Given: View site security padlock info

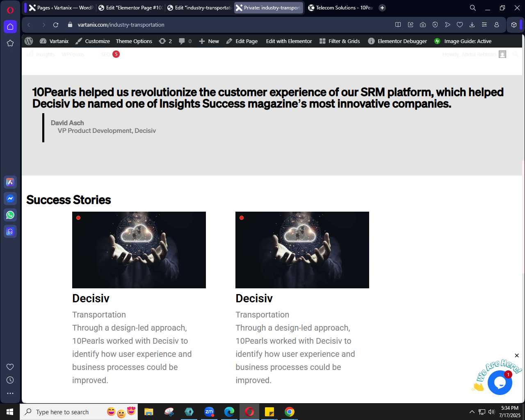Looking at the screenshot, I should [x=70, y=25].
